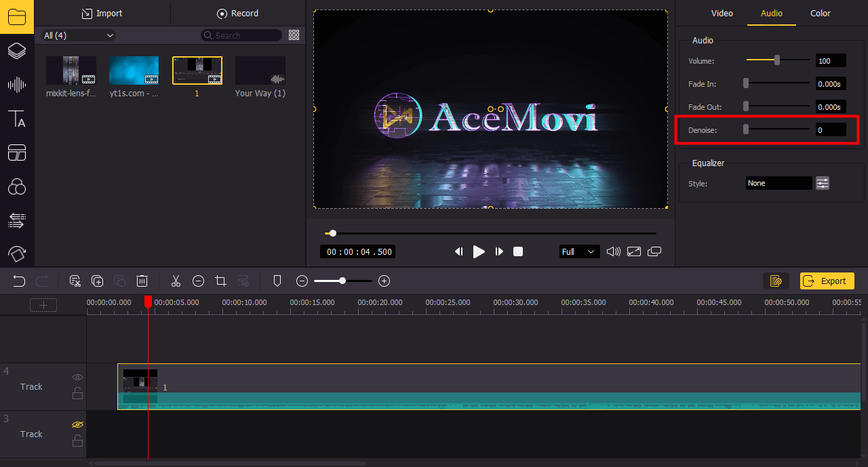
Task: Click the preview playback progress bar
Action: point(490,233)
